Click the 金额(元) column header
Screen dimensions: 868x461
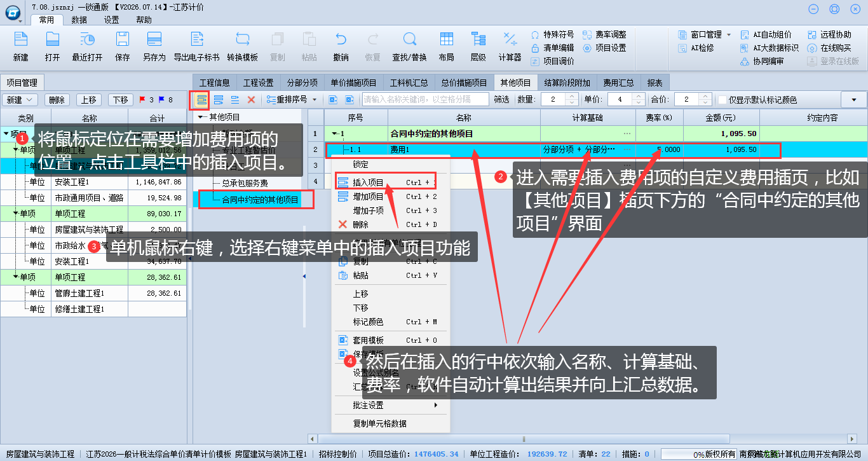click(721, 118)
